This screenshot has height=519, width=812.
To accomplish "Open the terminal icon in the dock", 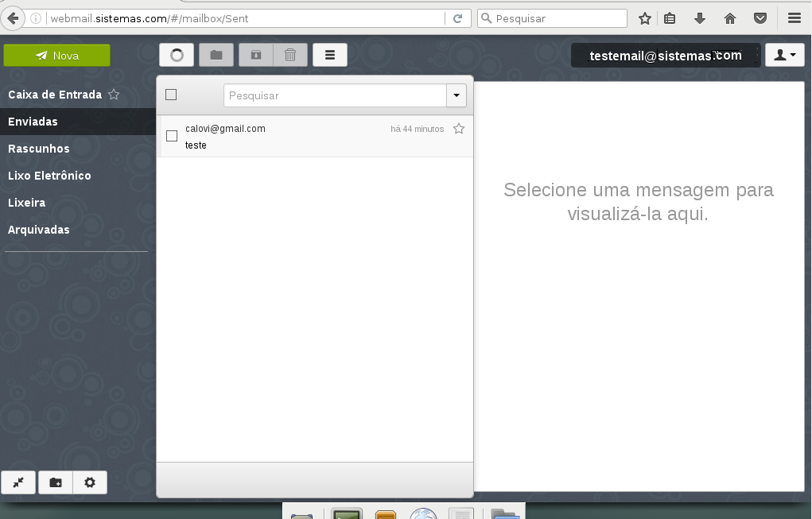I will 347,513.
